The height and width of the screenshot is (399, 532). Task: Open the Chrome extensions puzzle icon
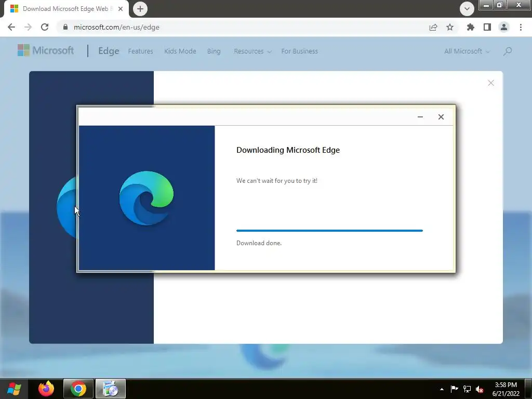pos(470,27)
